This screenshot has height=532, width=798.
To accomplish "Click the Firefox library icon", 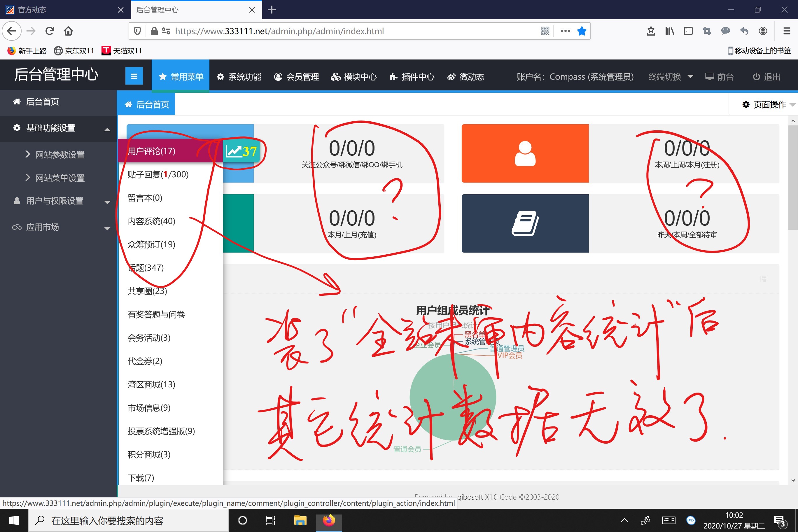I will [x=669, y=31].
